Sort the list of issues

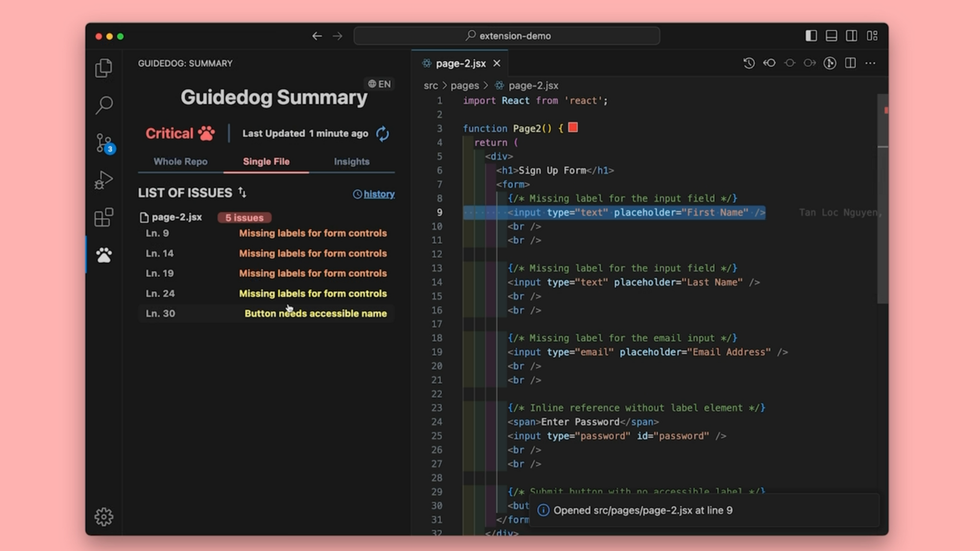coord(242,192)
